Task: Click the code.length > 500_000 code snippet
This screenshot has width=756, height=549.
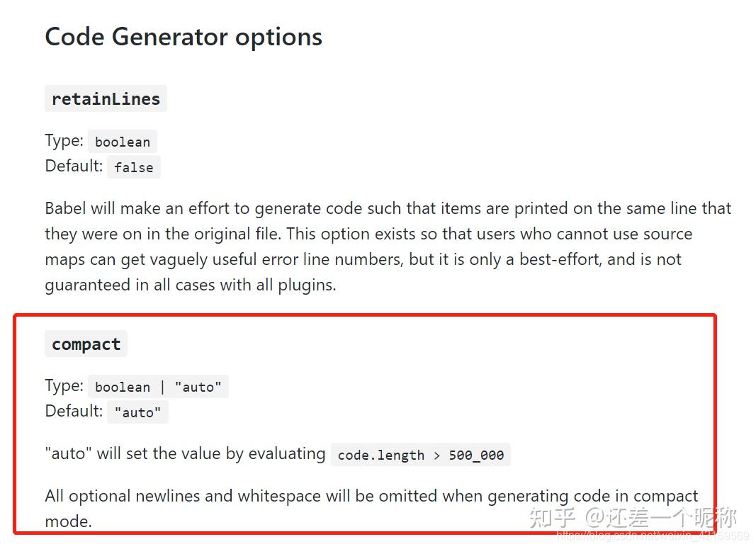Action: pos(421,455)
